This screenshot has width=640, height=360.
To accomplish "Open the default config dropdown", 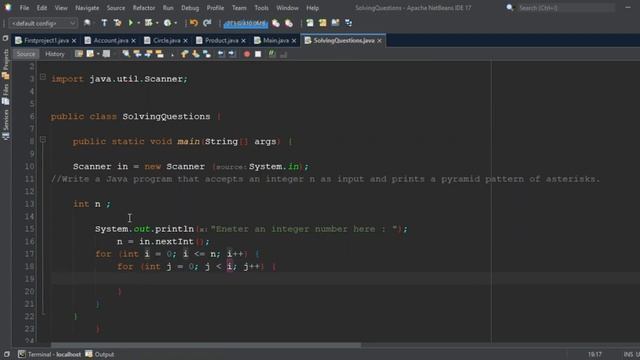I will 43,23.
